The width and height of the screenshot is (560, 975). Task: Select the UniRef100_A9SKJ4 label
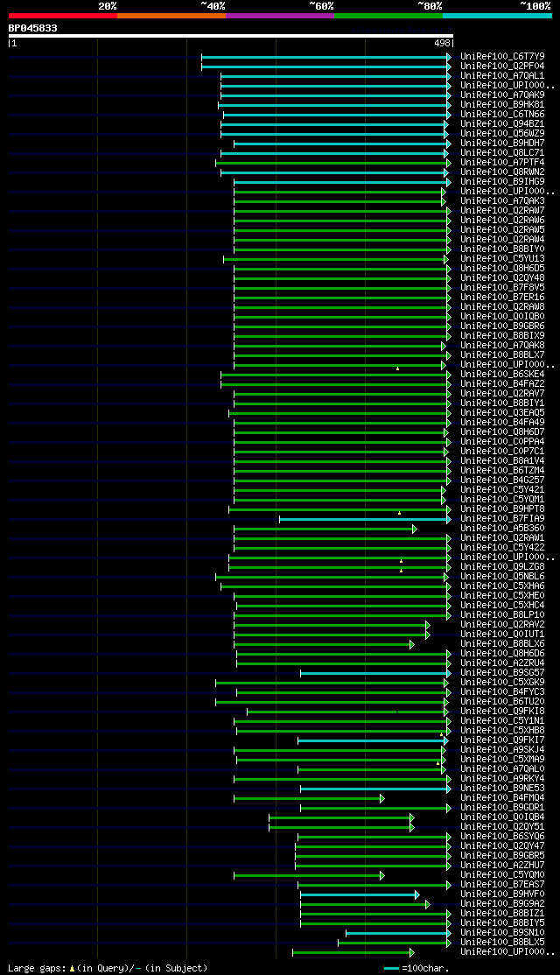click(503, 750)
